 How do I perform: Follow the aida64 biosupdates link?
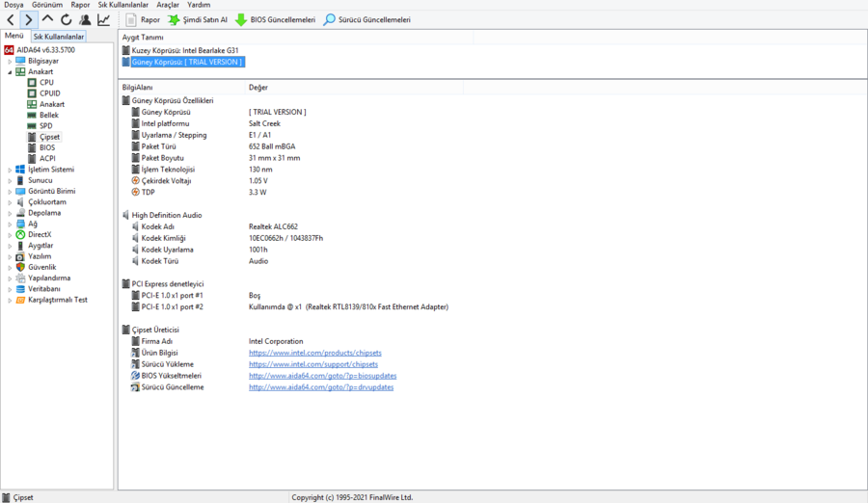(322, 376)
